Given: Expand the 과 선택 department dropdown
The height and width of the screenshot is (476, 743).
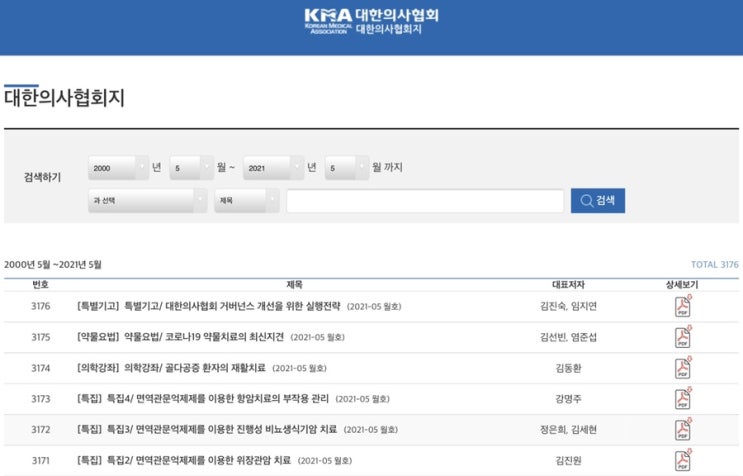Looking at the screenshot, I should click(x=147, y=200).
